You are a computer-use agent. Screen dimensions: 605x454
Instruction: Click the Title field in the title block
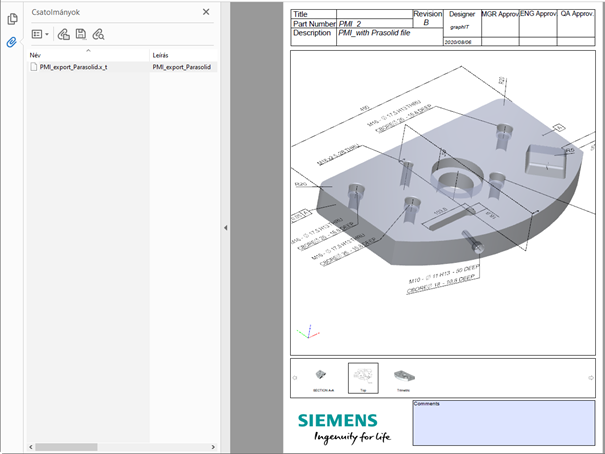pyautogui.click(x=374, y=14)
